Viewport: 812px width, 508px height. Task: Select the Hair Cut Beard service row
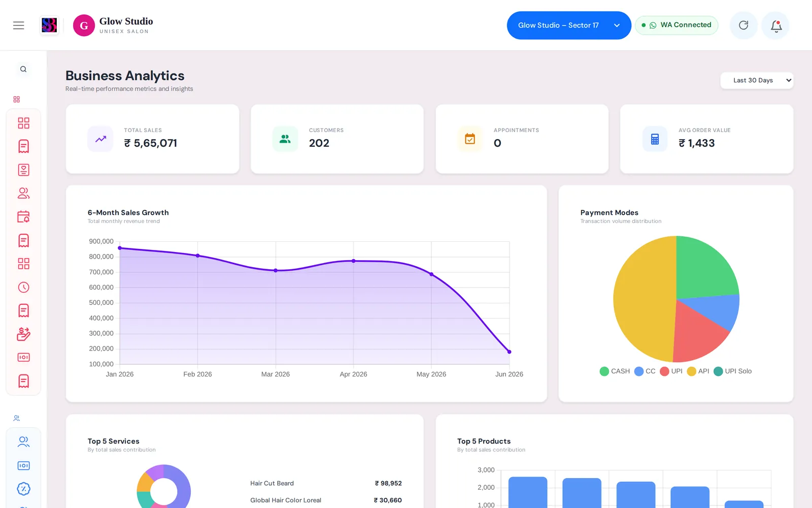[326, 483]
